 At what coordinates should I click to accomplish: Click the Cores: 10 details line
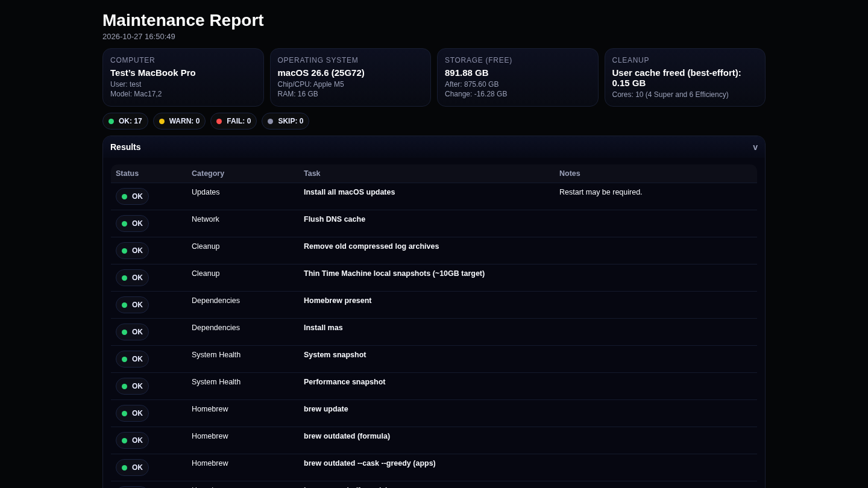(x=670, y=95)
